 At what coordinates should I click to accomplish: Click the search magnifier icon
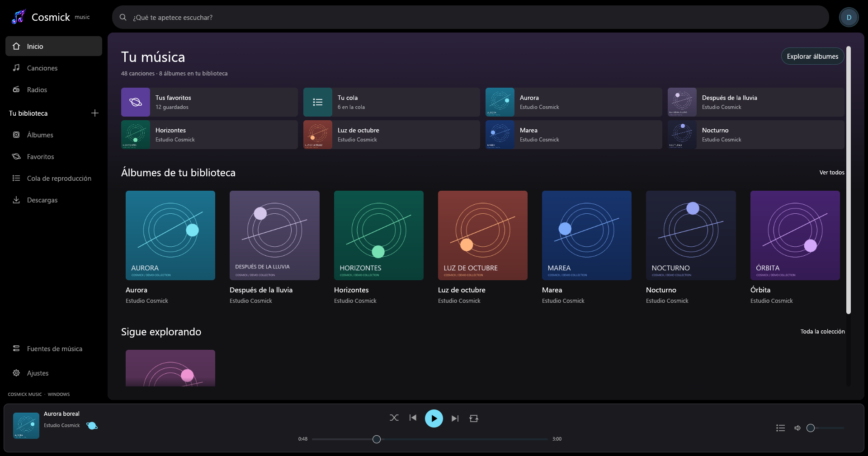click(123, 17)
